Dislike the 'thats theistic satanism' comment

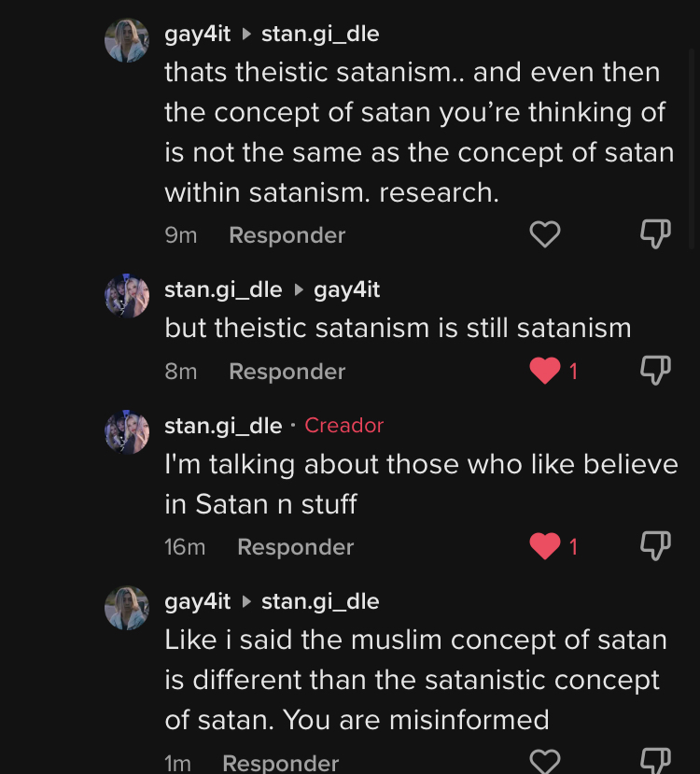[655, 234]
